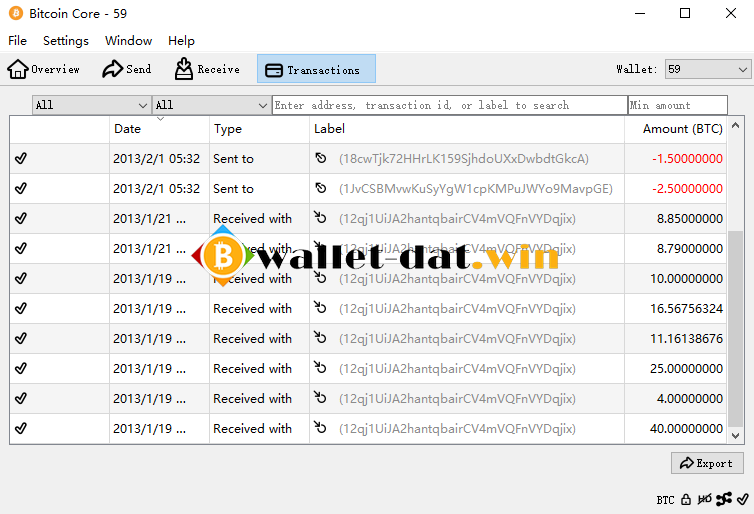Click confirmed checkmark of 4.00000000 transaction
754x514 pixels.
pyautogui.click(x=21, y=398)
